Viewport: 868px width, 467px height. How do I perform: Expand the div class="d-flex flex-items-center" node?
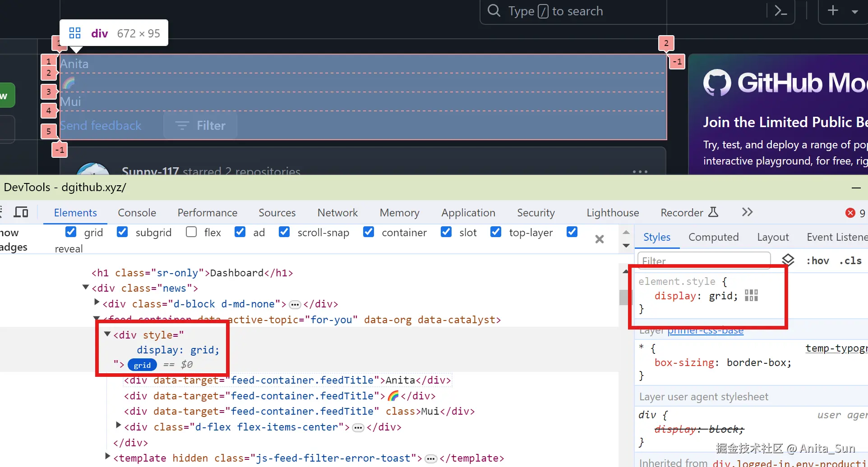(118, 425)
